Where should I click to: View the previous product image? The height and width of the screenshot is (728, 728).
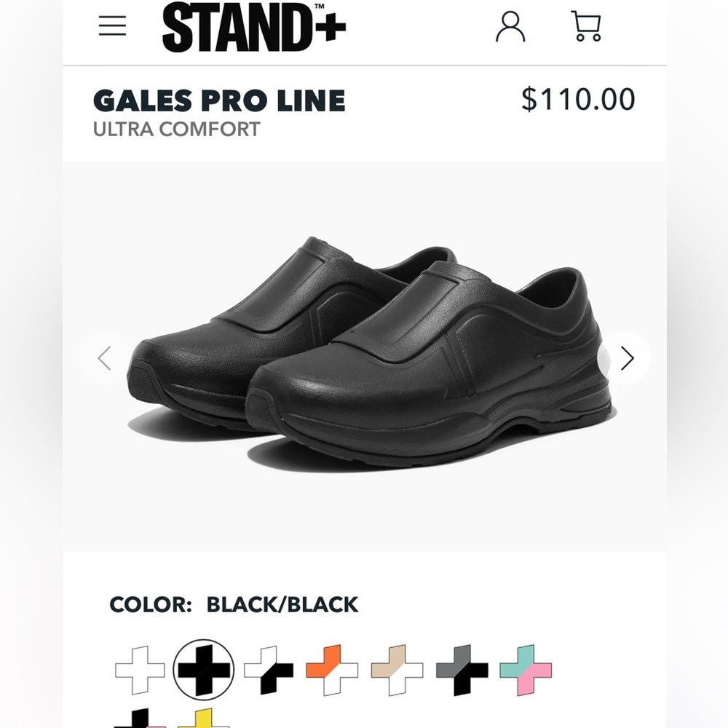103,357
